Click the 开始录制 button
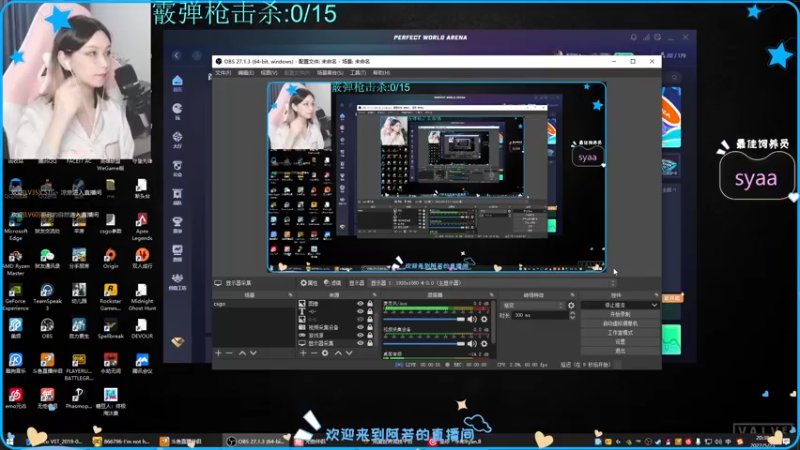This screenshot has width=800, height=450. (620, 314)
